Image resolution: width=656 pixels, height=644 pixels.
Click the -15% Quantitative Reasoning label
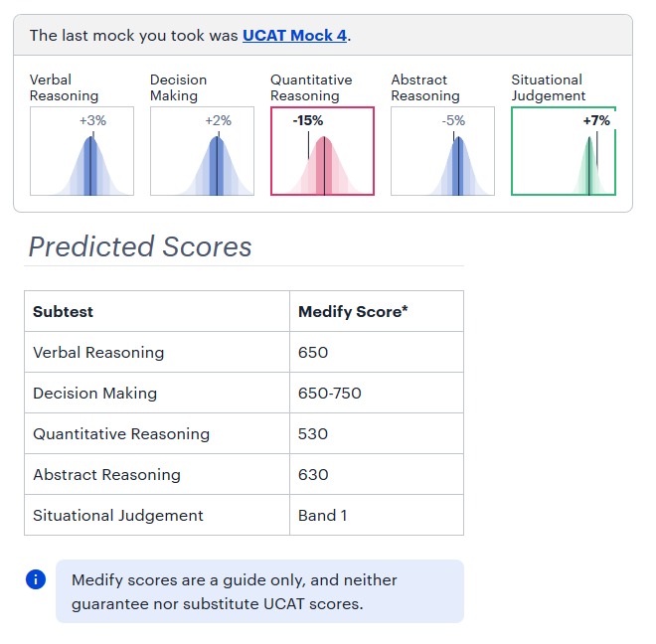[308, 120]
